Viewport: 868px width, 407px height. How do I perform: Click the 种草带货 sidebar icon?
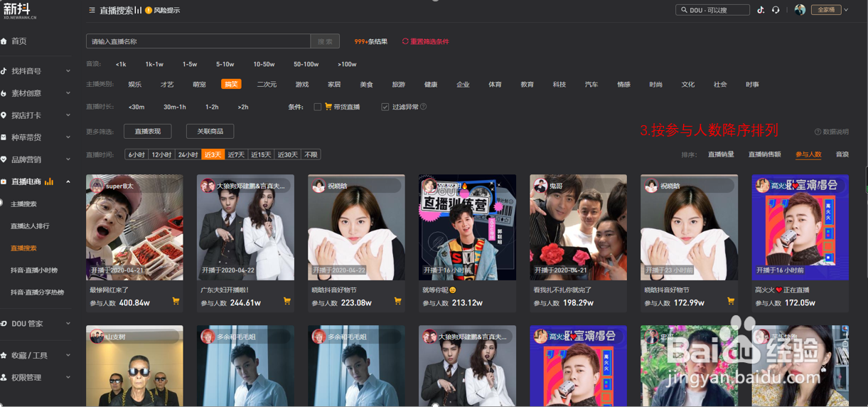4,137
